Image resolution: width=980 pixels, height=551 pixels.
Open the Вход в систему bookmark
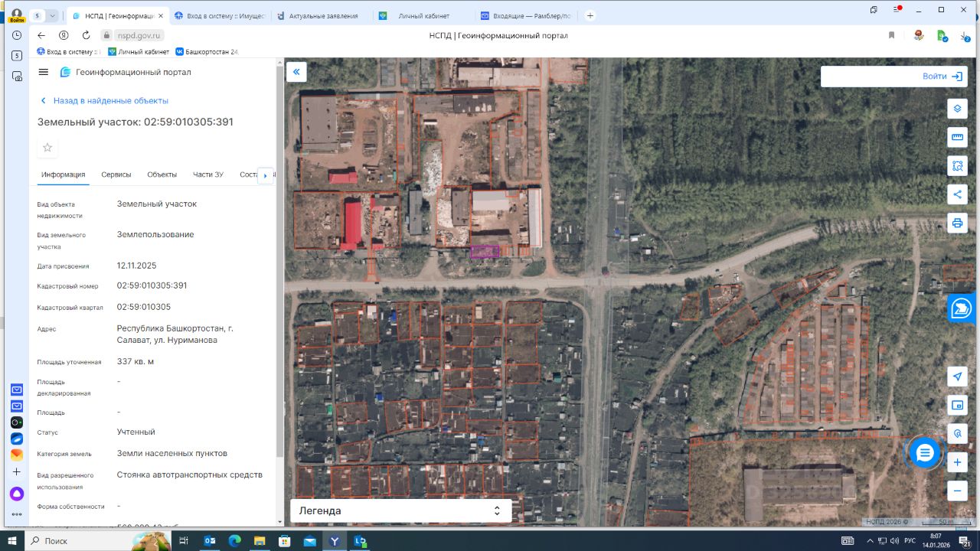pyautogui.click(x=69, y=52)
